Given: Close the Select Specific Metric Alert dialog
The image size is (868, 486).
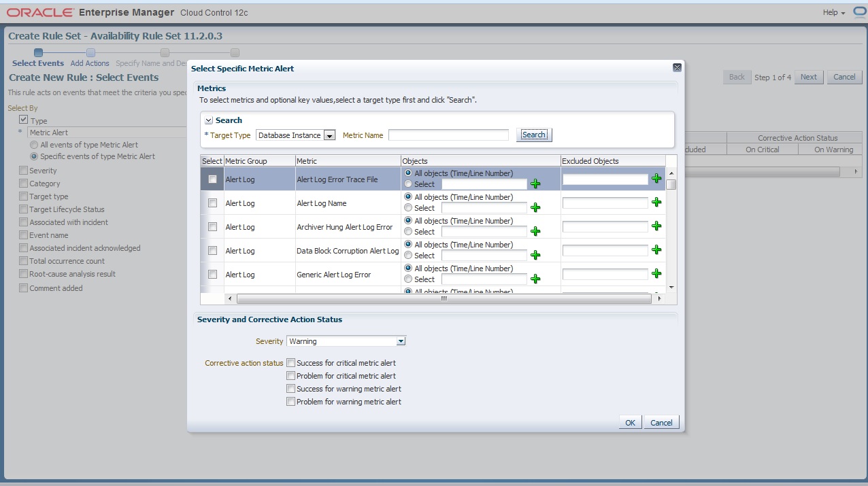Looking at the screenshot, I should pyautogui.click(x=677, y=68).
